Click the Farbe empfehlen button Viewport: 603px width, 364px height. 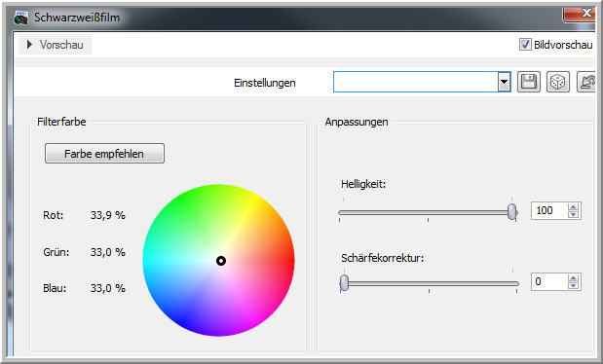point(104,154)
